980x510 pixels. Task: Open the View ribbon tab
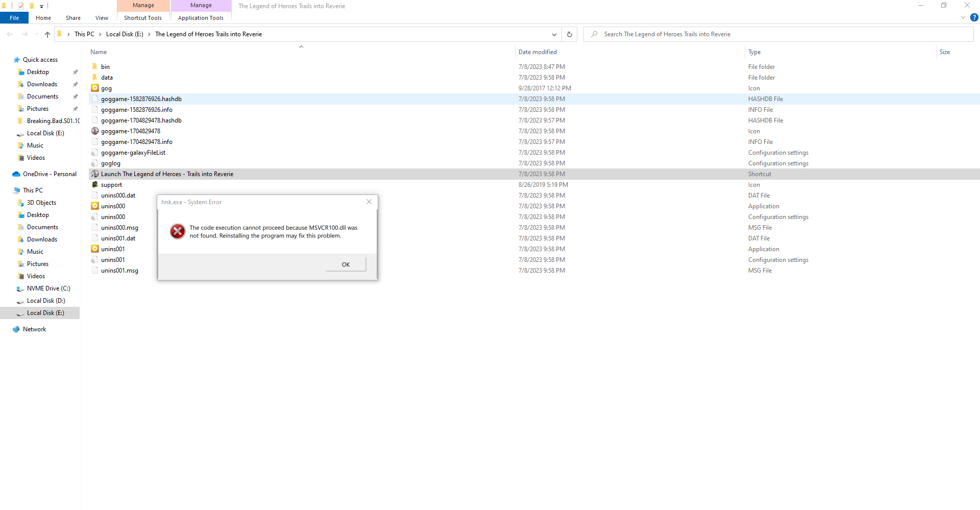102,18
